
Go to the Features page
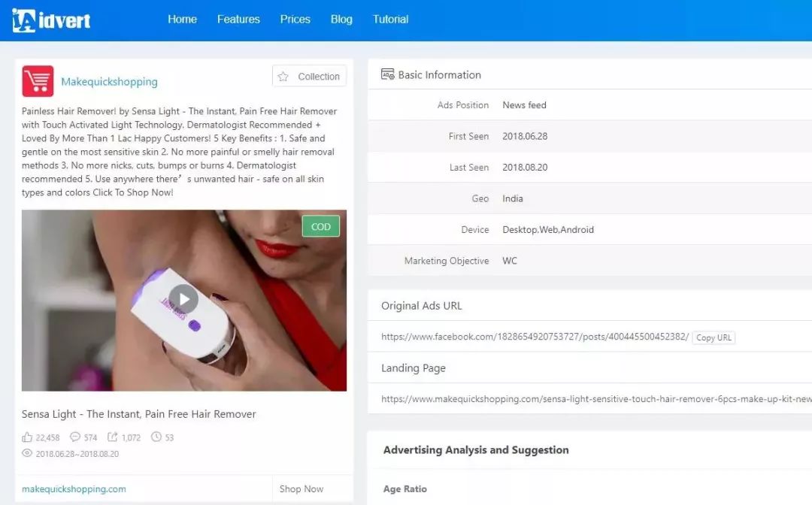coord(238,19)
